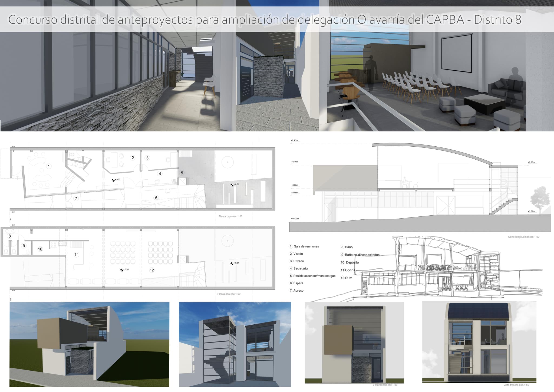The height and width of the screenshot is (392, 554).
Task: Open the stone-clad entrance courtyard render
Action: [278, 66]
